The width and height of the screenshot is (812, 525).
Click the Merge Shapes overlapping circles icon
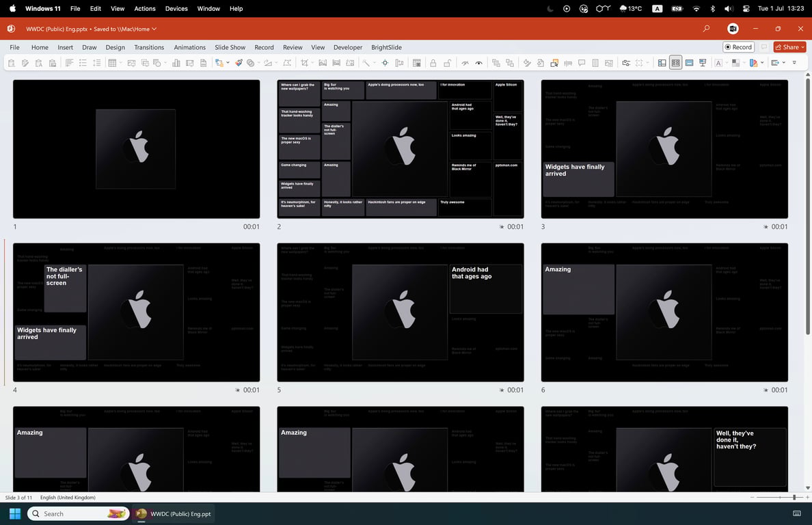coord(251,63)
